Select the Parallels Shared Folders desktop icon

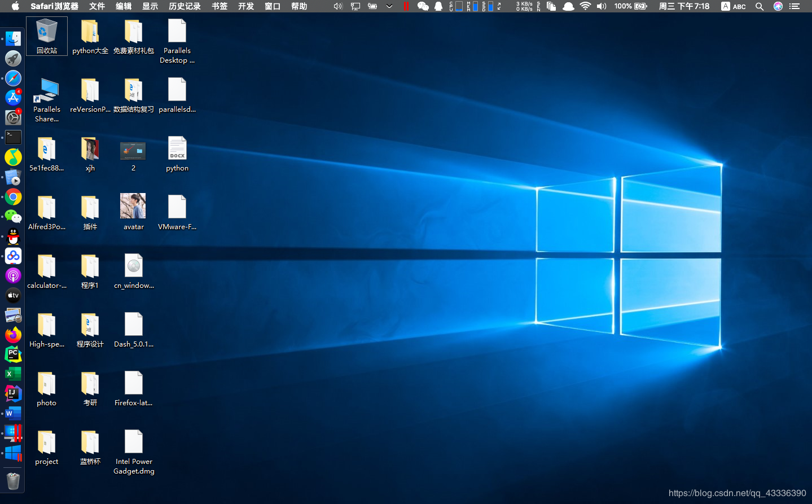coord(47,100)
